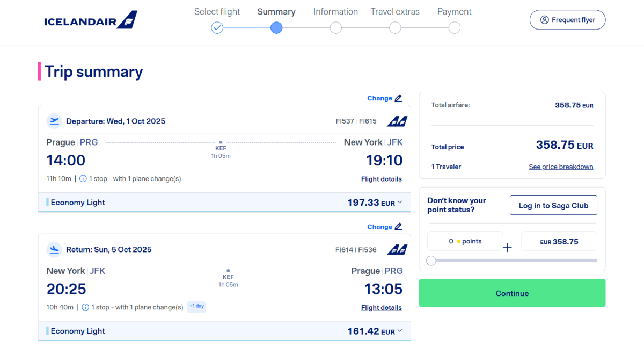Open See price breakdown link
This screenshot has width=644, height=346.
(x=561, y=167)
